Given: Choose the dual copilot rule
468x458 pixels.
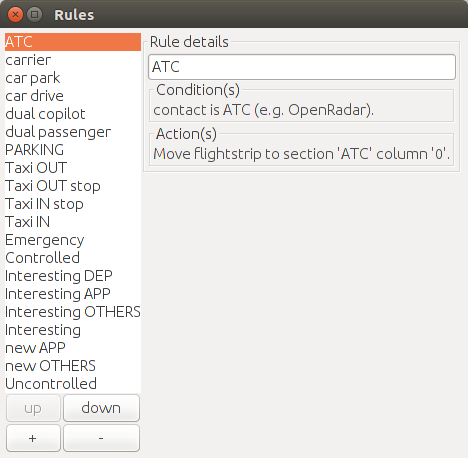Looking at the screenshot, I should coord(73,114).
